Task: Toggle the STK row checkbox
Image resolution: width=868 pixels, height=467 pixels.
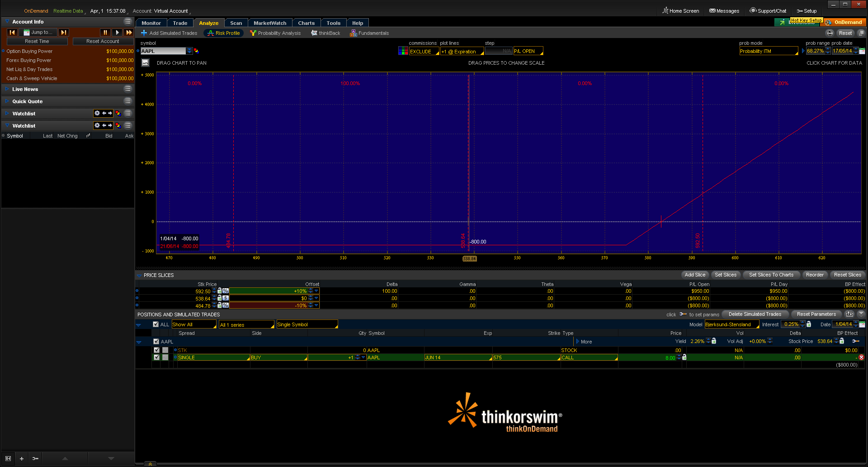Action: pos(156,350)
